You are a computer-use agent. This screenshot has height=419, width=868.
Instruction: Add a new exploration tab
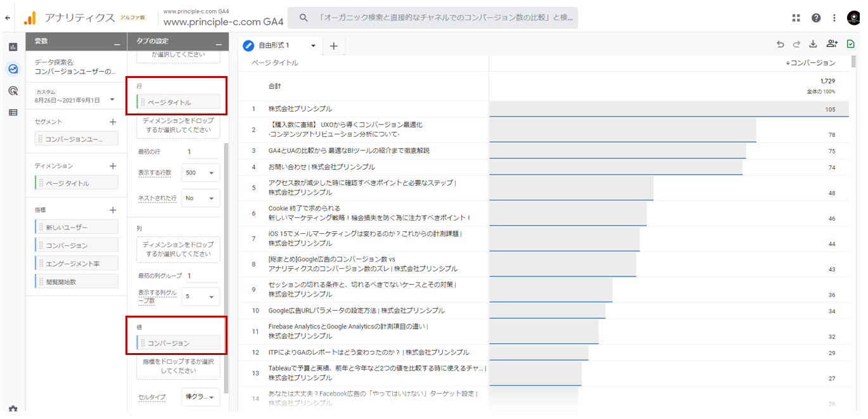pyautogui.click(x=334, y=46)
